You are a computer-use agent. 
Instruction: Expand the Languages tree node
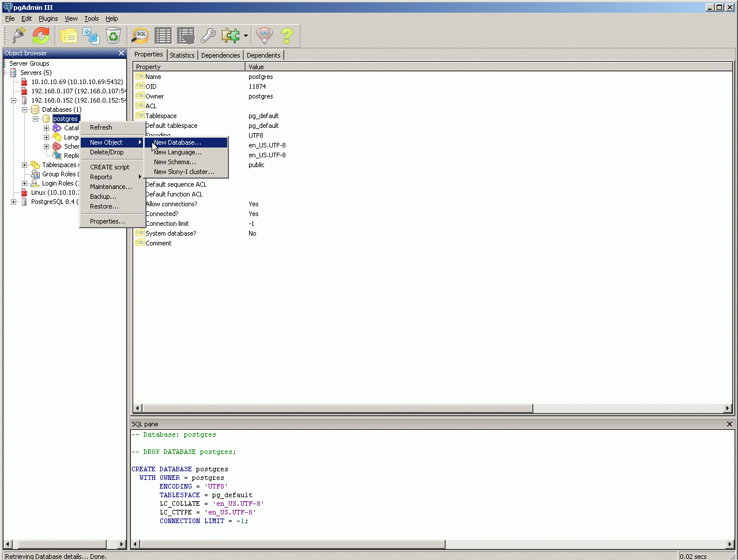[46, 137]
